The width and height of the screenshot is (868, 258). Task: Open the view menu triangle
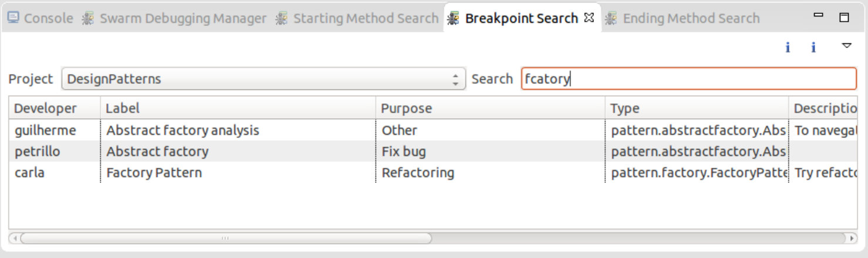[846, 45]
